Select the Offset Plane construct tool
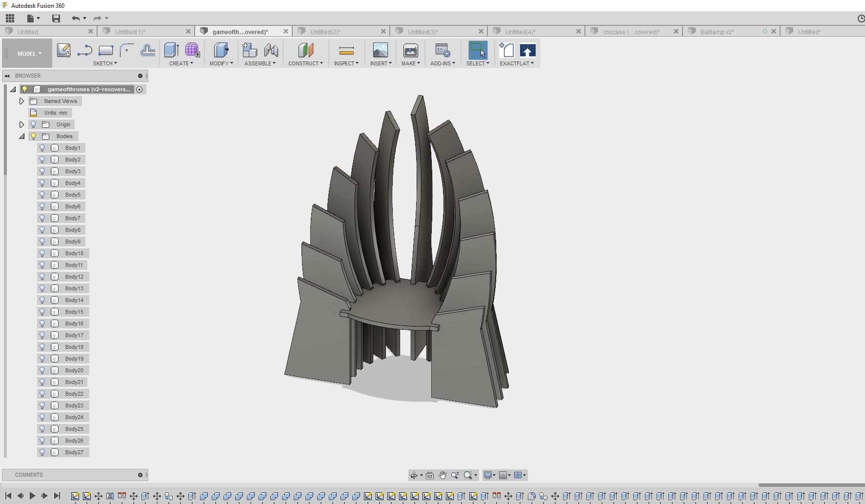 coord(306,50)
